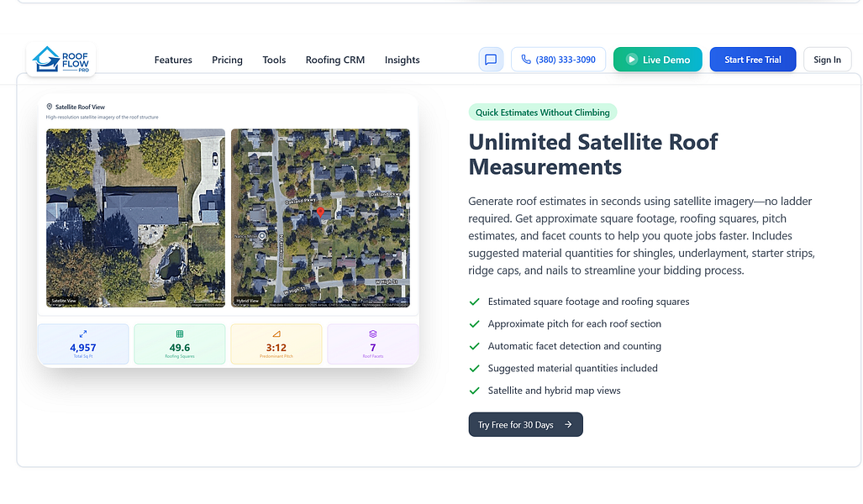Select the 3:12 Predominant Pitch card
This screenshot has width=863, height=504.
276,344
